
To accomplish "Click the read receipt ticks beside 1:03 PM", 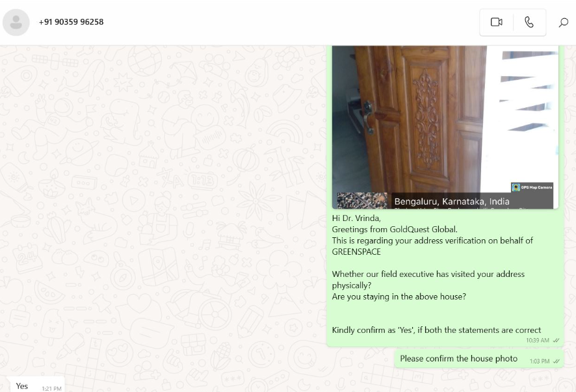I will (556, 361).
